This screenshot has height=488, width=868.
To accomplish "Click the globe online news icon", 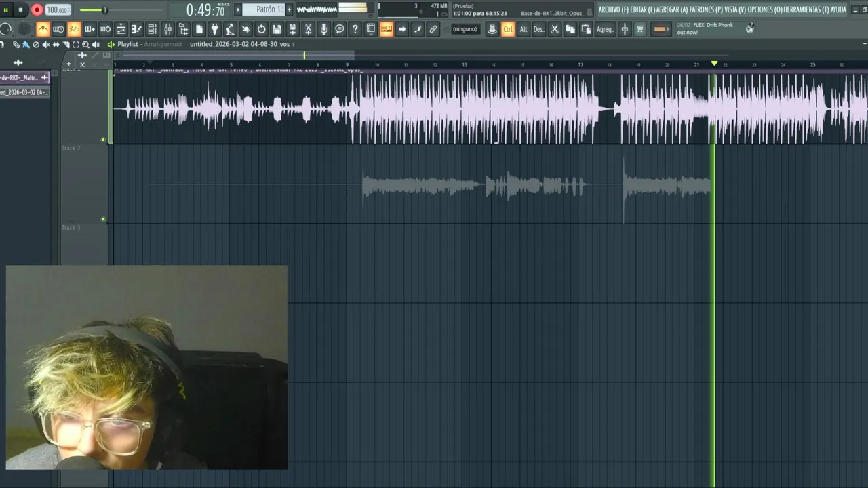I will point(750,28).
